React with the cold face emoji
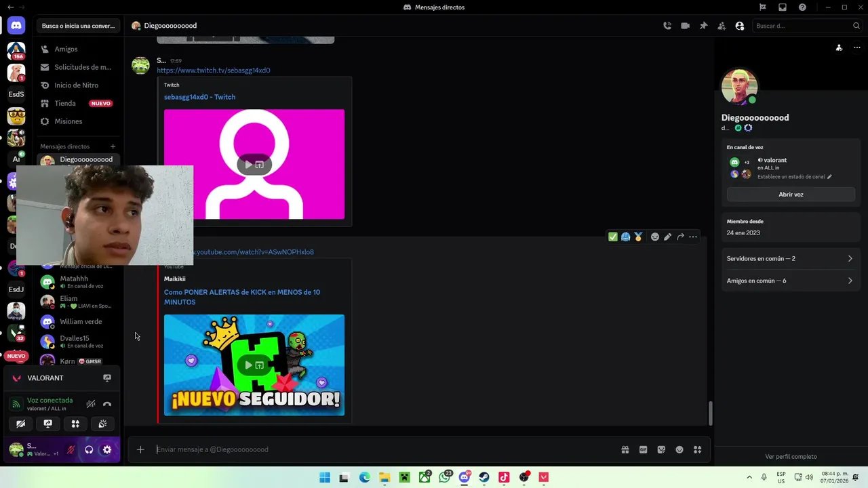 626,237
